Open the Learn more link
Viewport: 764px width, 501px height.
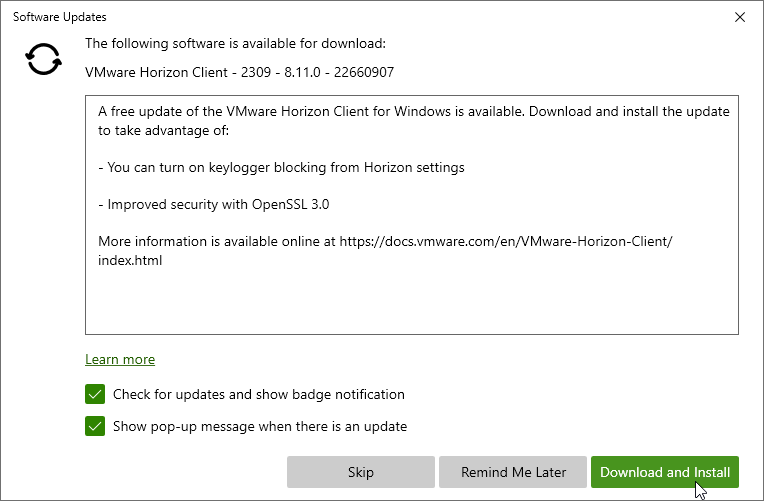[120, 360]
